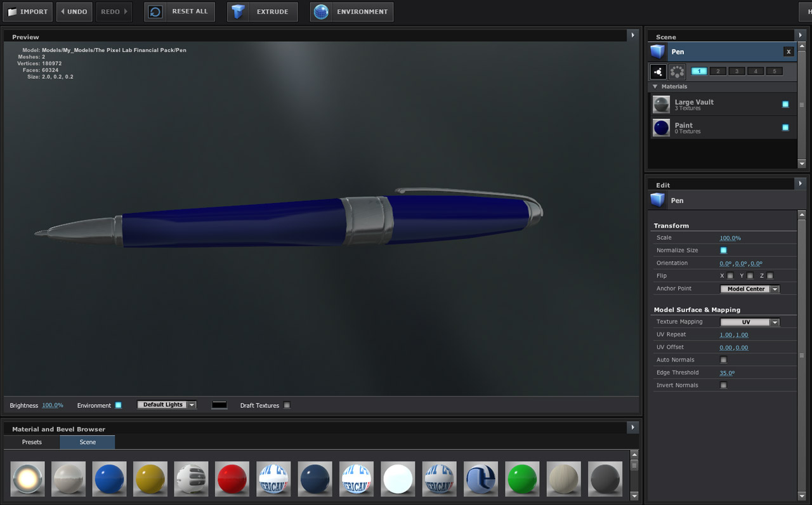812x505 pixels.
Task: Pick the green glossy material sphere
Action: pos(522,478)
